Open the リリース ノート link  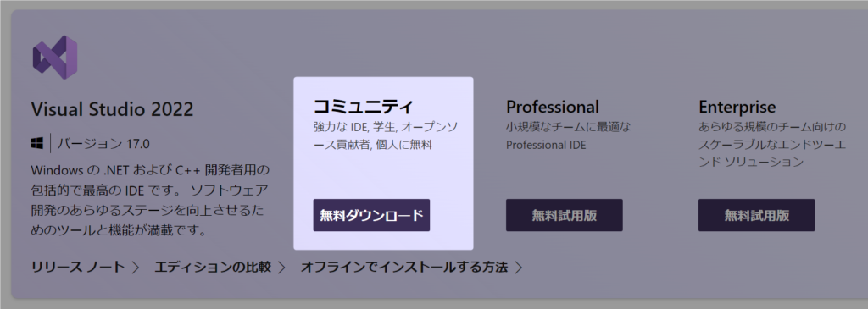(78, 268)
